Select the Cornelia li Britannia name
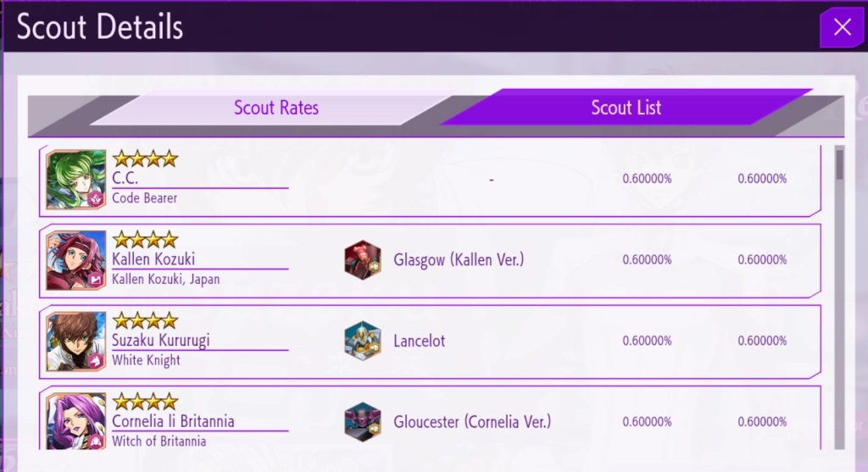 point(173,421)
